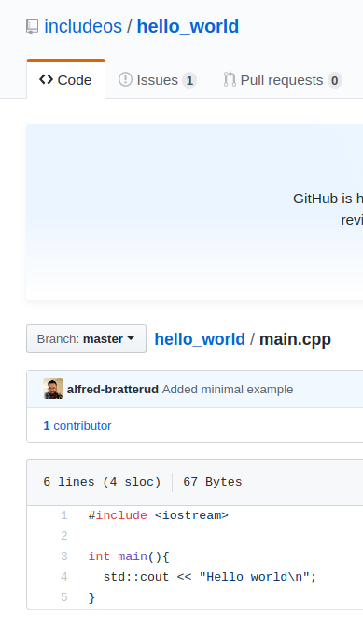The image size is (363, 644).
Task: Open alfred-bratterud's profile link
Action: point(113,389)
